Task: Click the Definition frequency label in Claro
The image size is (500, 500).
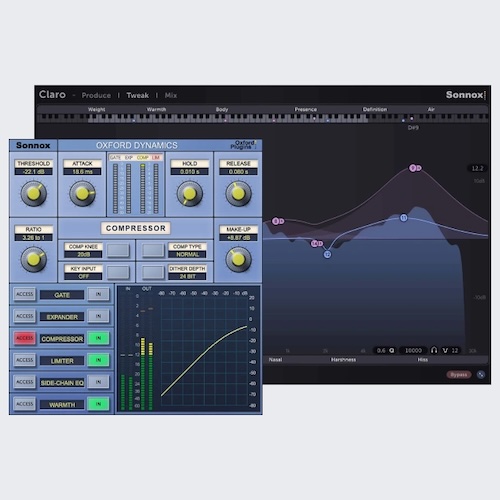Action: point(375,109)
